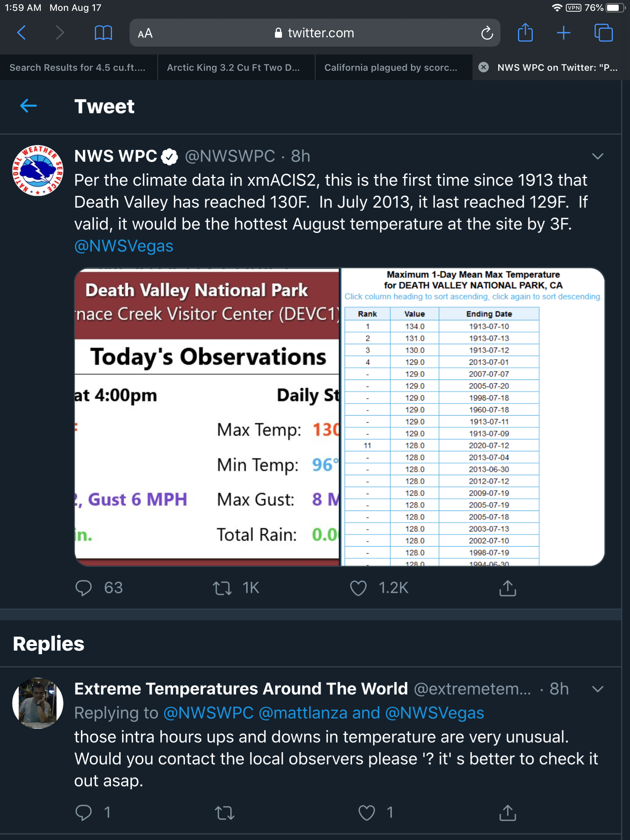Add a new Safari tab
The image size is (630, 840).
[x=563, y=33]
